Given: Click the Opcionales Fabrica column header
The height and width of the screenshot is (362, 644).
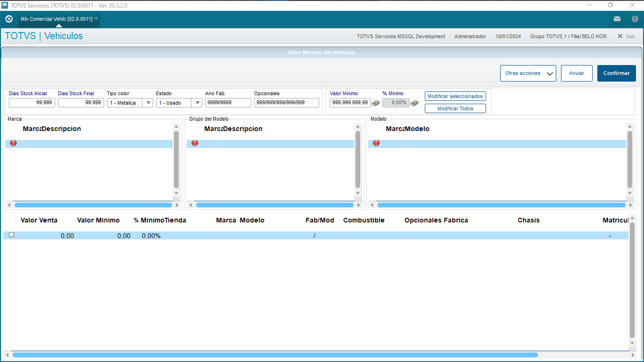Looking at the screenshot, I should click(x=436, y=220).
